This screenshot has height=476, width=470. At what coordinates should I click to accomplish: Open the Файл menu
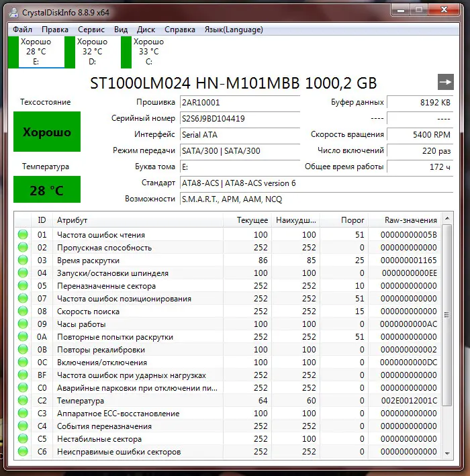point(22,30)
